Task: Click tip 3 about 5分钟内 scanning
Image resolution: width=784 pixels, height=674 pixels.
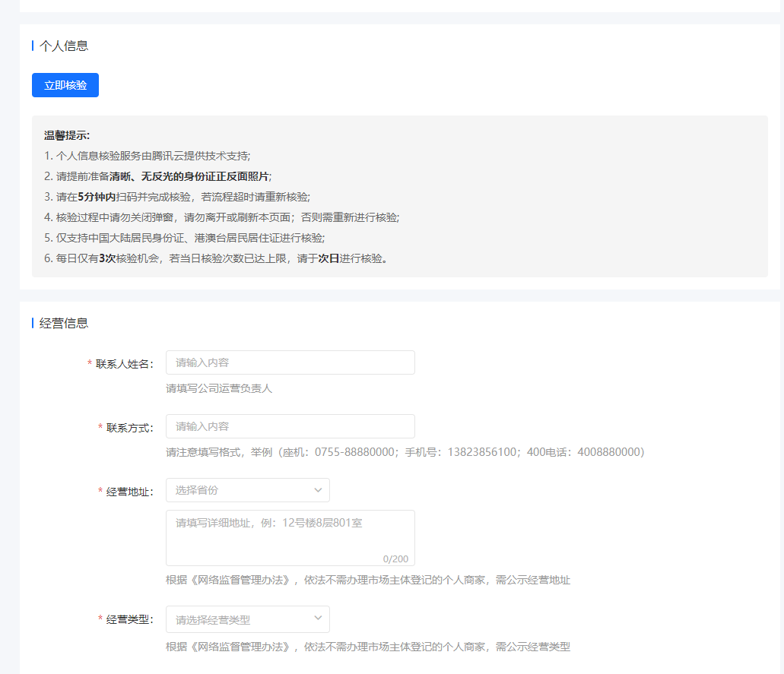Action: (x=177, y=197)
